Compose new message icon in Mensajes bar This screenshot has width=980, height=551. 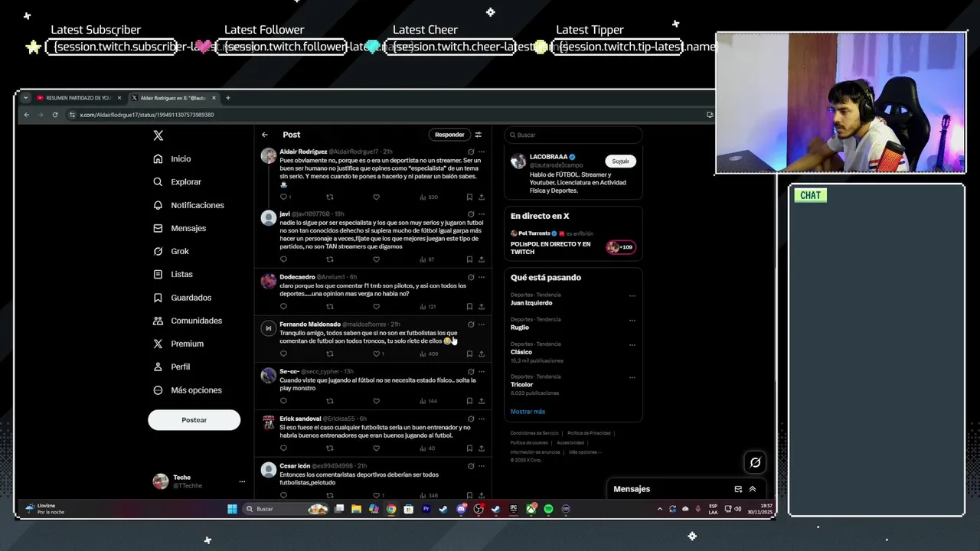738,489
